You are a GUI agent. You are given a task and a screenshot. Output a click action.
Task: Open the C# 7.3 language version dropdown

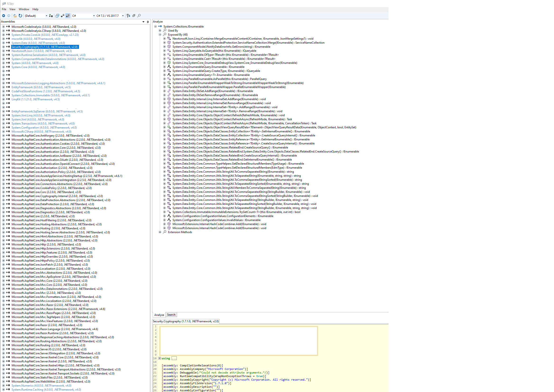click(123, 16)
